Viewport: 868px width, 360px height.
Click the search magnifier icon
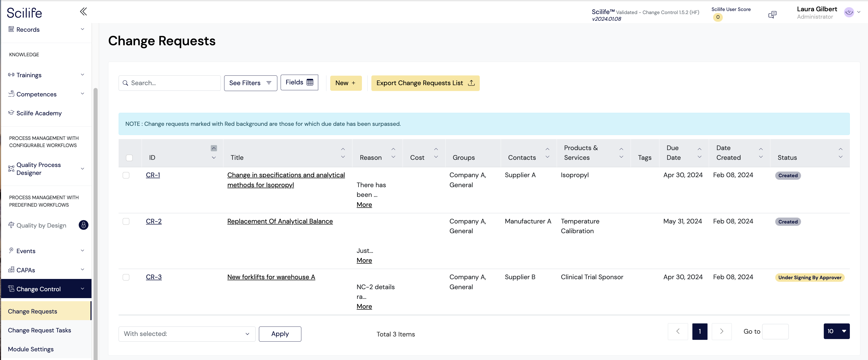pos(125,83)
